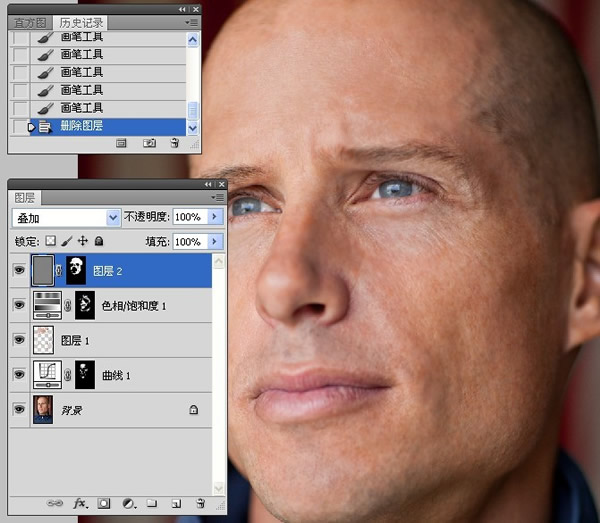Click the 图层 2 mask thumbnail
Viewport: 600px width, 523px height.
(76, 270)
